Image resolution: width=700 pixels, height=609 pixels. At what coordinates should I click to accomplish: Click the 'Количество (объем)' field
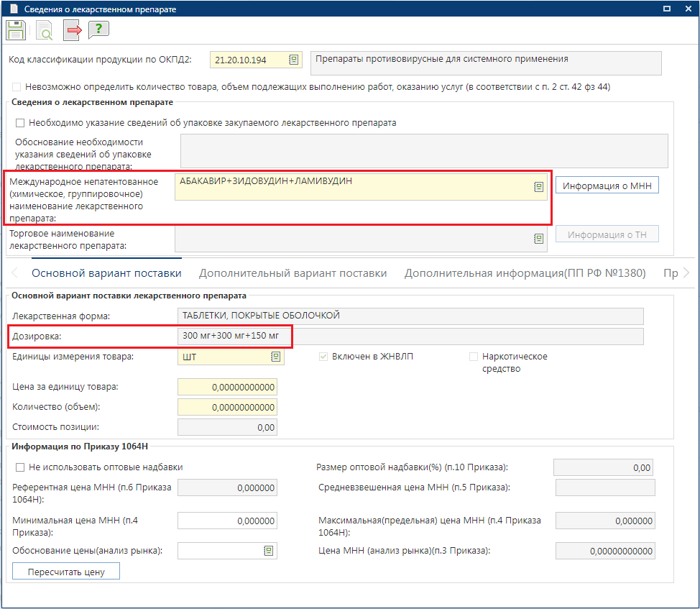coord(227,407)
